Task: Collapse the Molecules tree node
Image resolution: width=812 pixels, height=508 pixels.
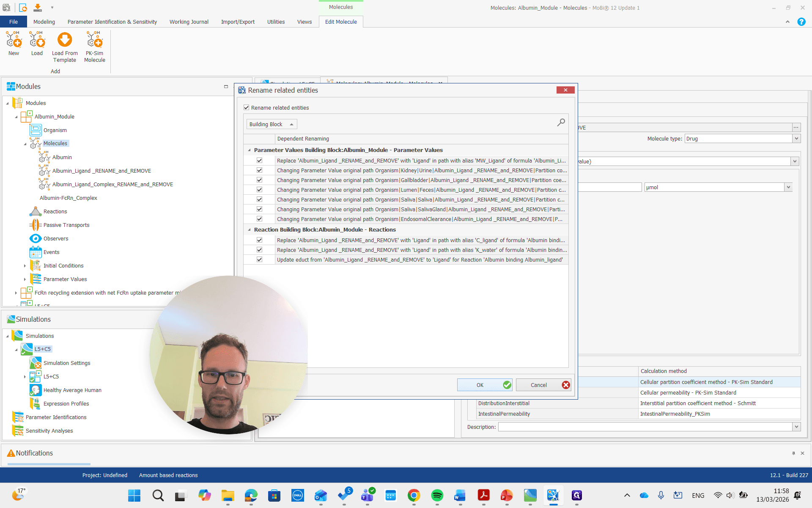Action: click(25, 144)
